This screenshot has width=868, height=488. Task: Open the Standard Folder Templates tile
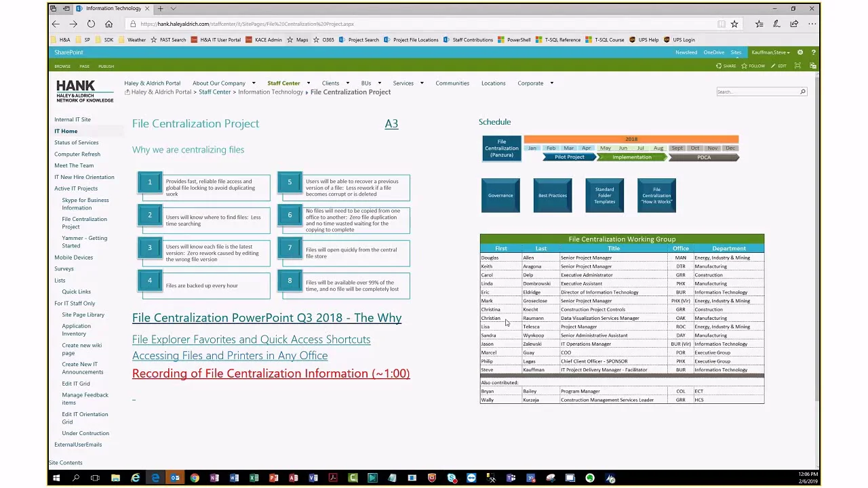tap(604, 195)
